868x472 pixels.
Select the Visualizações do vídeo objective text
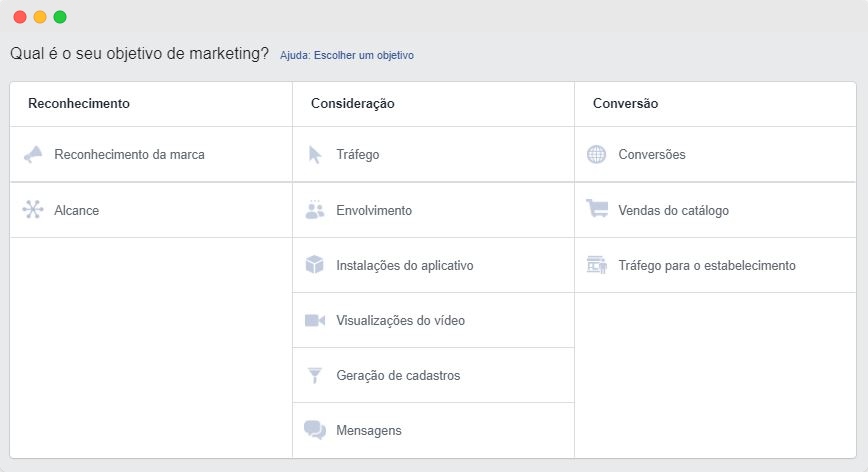pos(400,320)
